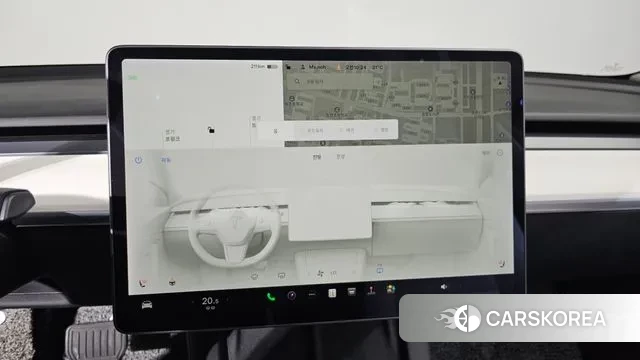640x360 pixels.
Task: Tap the car lock icon
Action: tap(211, 130)
